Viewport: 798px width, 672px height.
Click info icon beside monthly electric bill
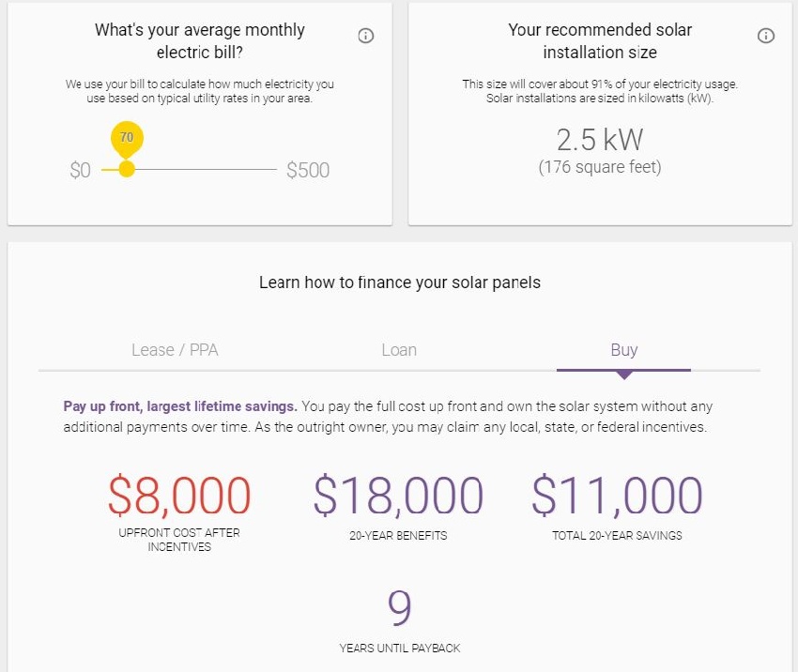click(365, 36)
